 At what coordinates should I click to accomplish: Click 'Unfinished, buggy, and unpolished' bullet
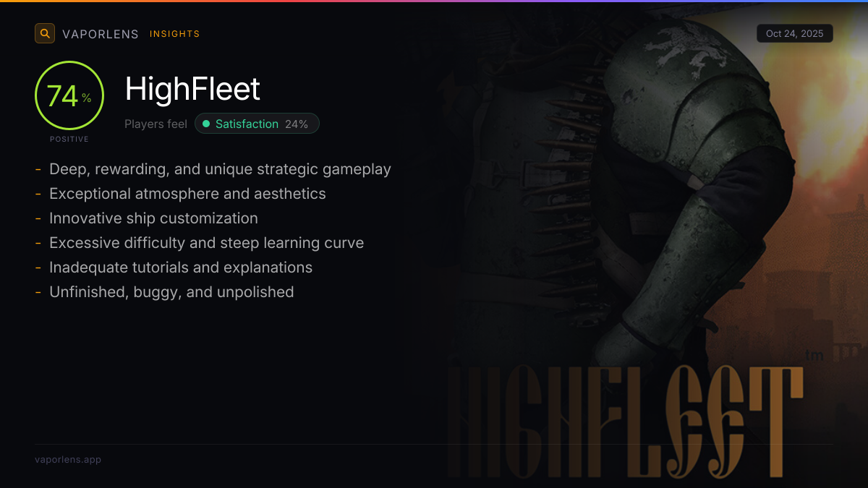point(171,292)
